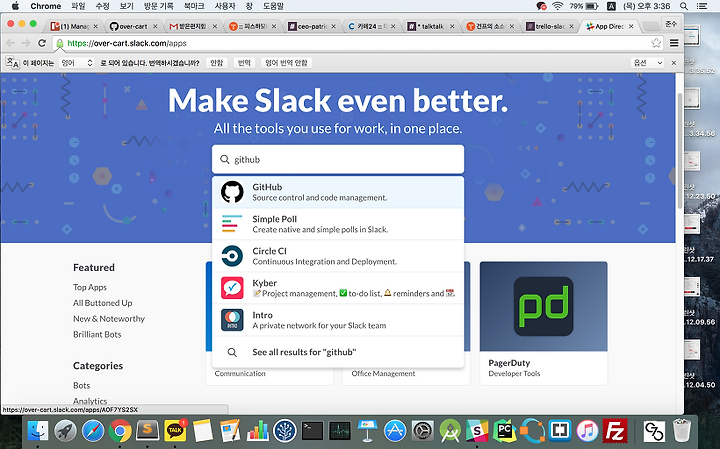This screenshot has height=449, width=720.
Task: Switch to the talktalk tab
Action: [x=430, y=26]
